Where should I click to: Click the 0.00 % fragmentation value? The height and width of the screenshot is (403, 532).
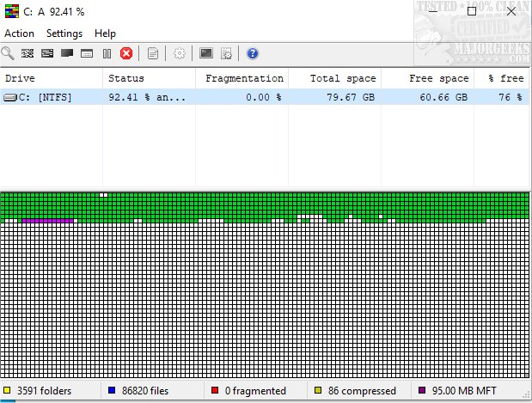click(x=264, y=98)
